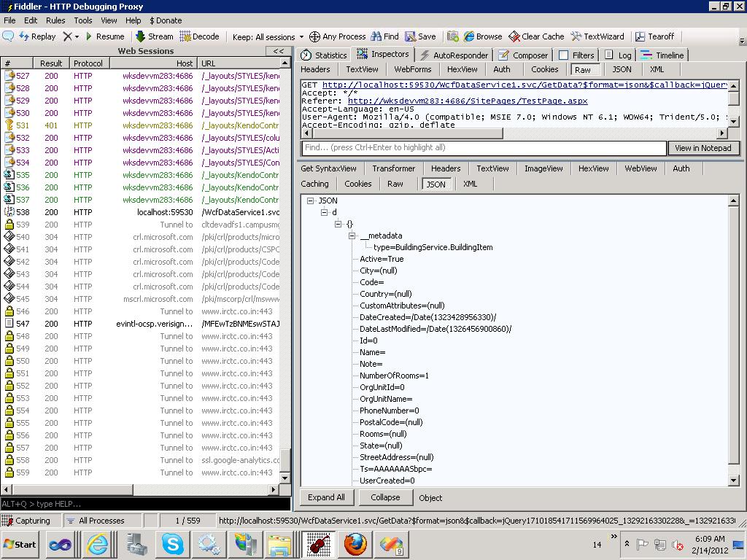The width and height of the screenshot is (747, 560).
Task: Sort sessions by Host column header
Action: point(152,63)
